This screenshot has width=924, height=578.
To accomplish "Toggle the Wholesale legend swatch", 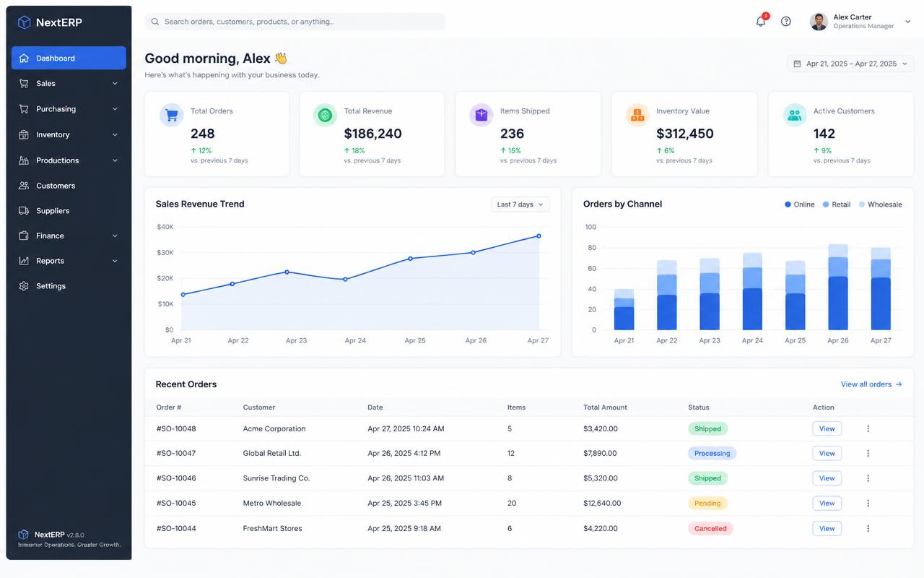I will (x=862, y=204).
